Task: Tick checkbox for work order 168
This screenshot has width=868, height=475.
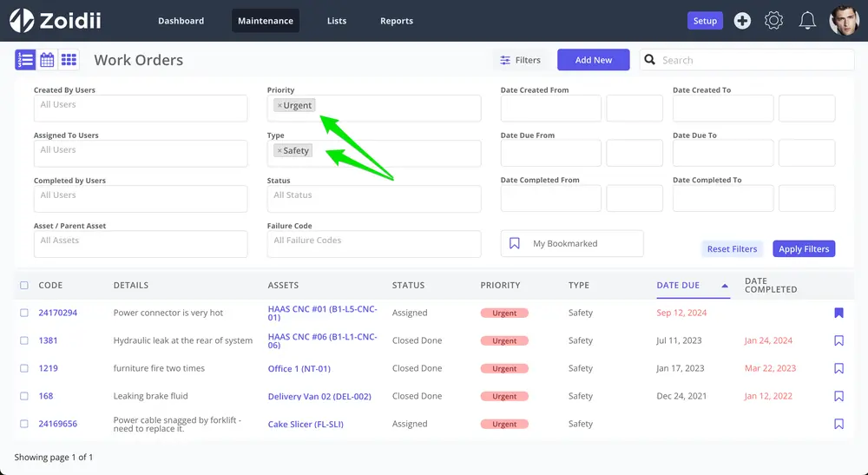Action: tap(23, 396)
